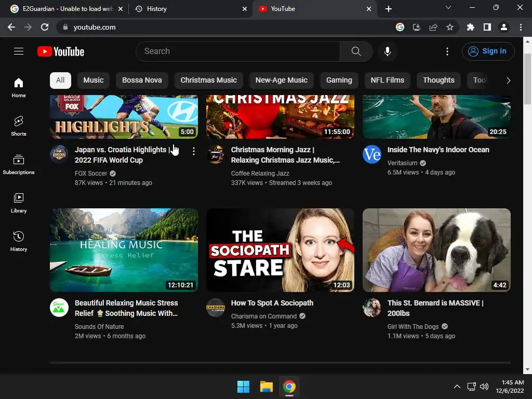Open YouTube settings three-dot menu
Screen dimensions: 532x399
coord(447,51)
